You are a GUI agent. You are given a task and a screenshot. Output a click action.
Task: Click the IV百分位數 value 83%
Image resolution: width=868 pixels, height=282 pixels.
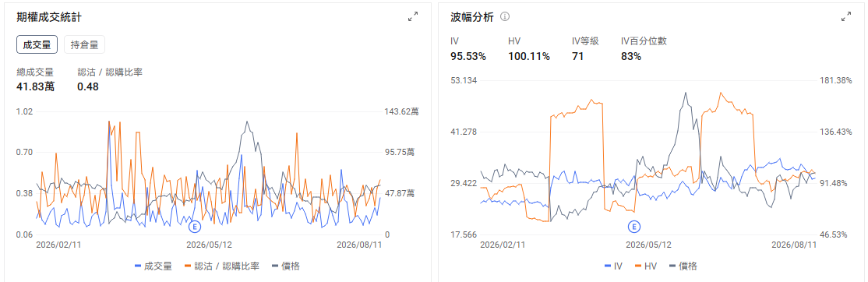click(631, 56)
